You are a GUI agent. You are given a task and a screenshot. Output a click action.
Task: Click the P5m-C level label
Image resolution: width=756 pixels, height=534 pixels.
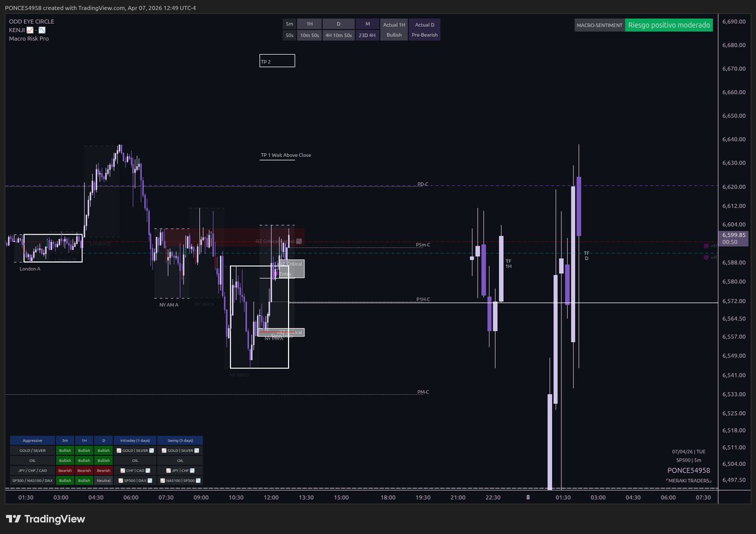(423, 244)
